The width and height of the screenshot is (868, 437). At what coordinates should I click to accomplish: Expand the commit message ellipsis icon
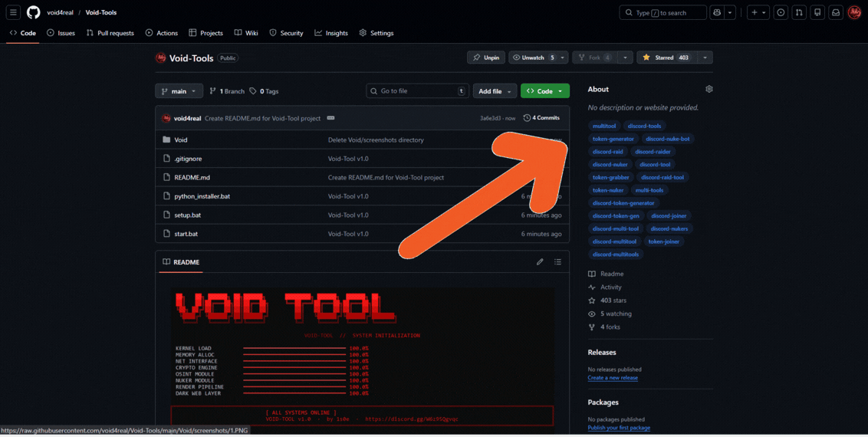click(330, 118)
